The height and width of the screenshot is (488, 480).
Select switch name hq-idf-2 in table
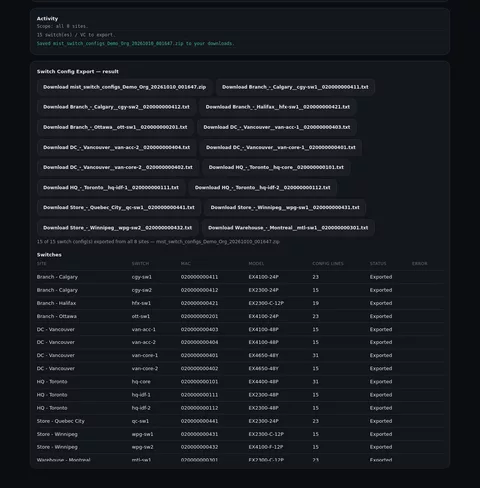(x=141, y=408)
